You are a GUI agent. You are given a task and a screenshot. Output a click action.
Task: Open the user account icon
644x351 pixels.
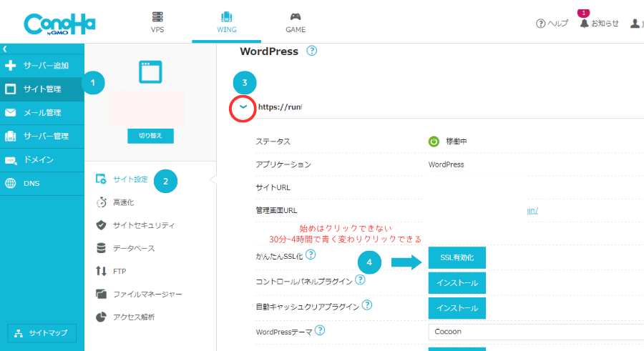pyautogui.click(x=635, y=24)
